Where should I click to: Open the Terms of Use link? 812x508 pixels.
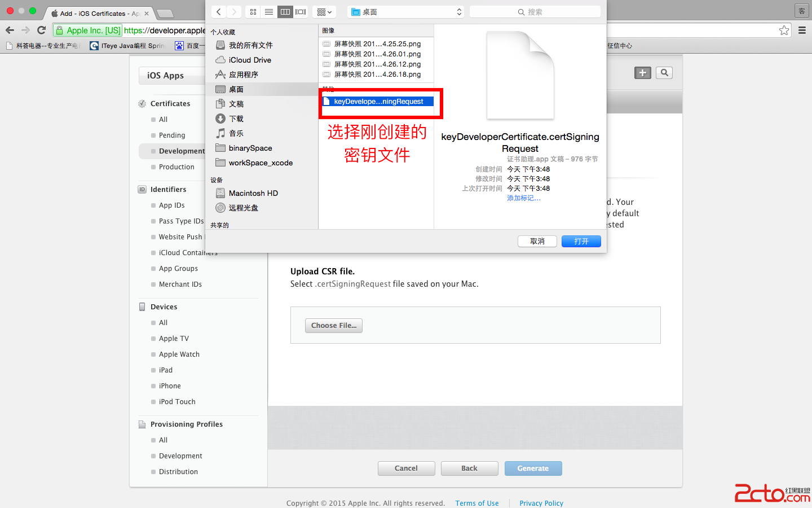pos(477,503)
